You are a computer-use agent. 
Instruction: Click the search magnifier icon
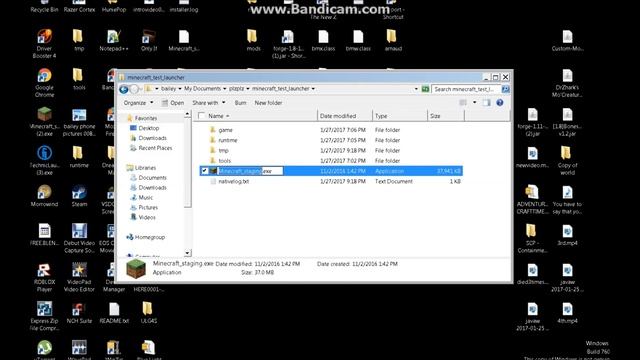(x=505, y=89)
